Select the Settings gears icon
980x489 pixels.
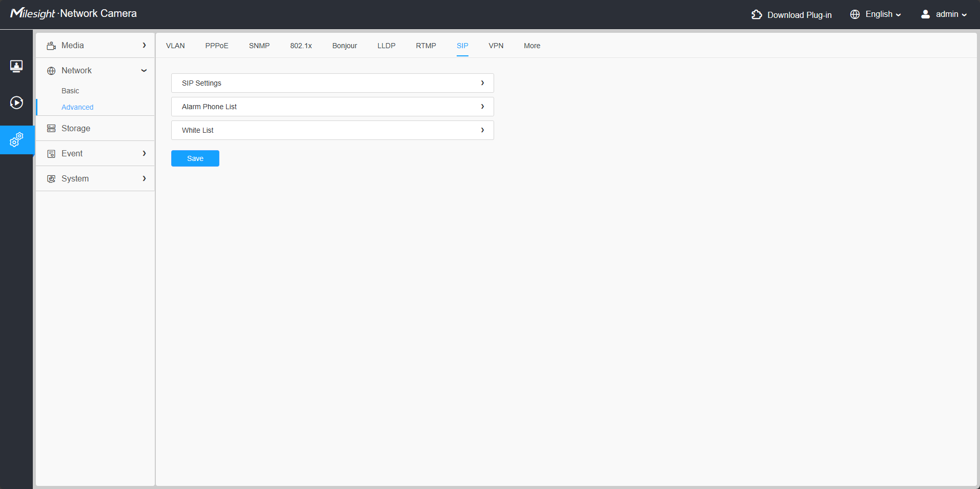[16, 139]
